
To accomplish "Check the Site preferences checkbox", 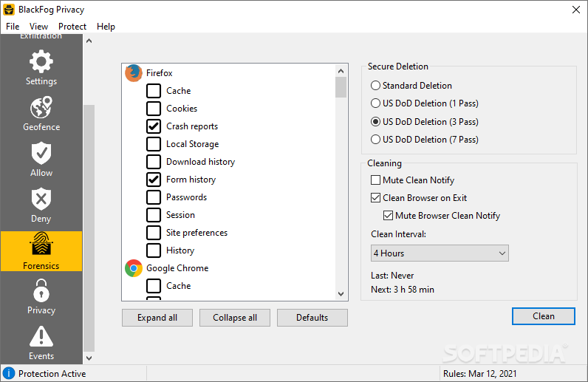I will point(154,233).
